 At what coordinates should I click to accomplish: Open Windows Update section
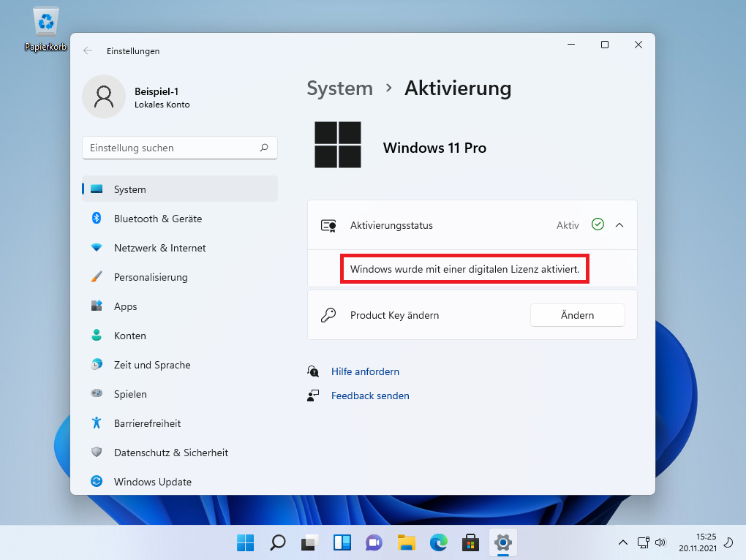point(152,482)
